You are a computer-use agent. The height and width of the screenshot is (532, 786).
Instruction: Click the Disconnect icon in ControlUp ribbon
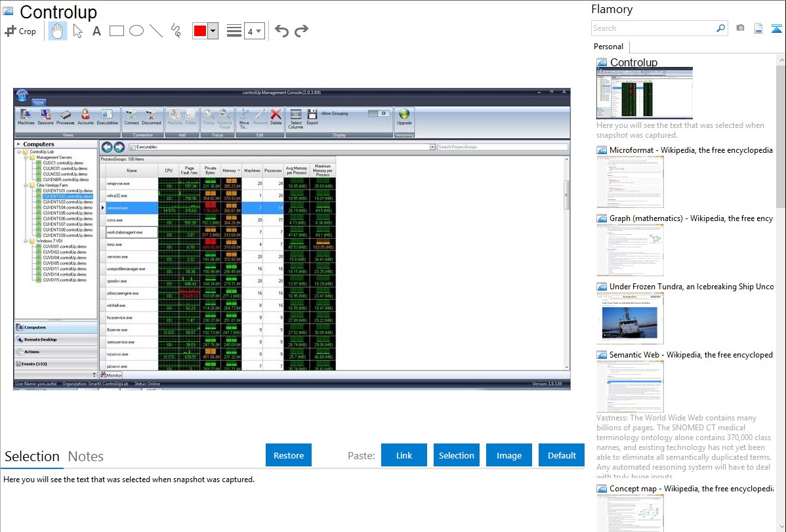click(152, 117)
